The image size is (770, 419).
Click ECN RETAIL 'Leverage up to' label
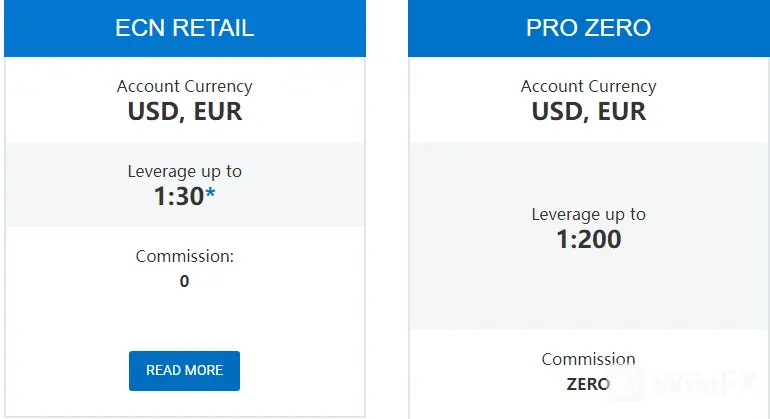184,171
